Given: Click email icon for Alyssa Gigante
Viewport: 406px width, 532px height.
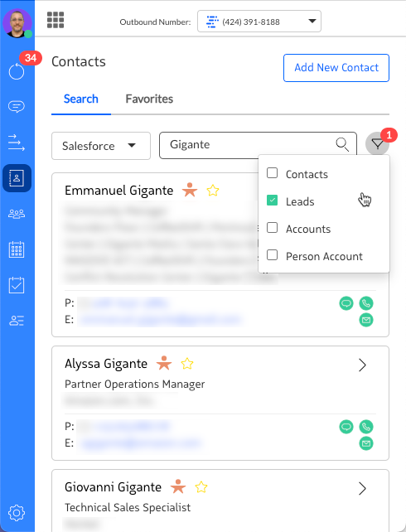Looking at the screenshot, I should click(x=366, y=443).
